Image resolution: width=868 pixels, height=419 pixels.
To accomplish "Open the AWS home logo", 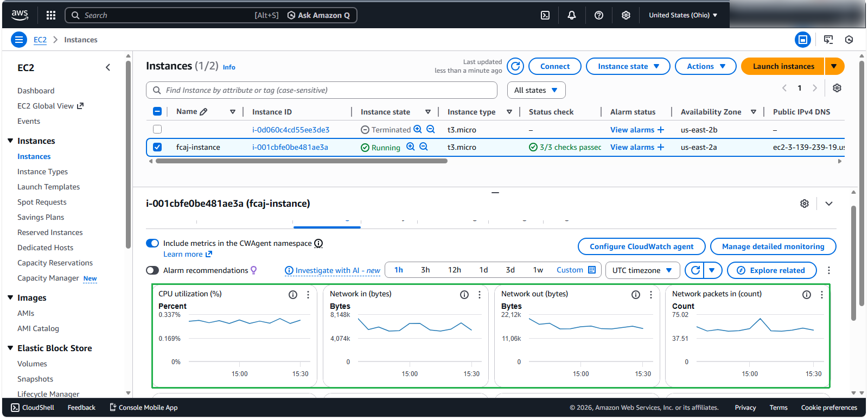I will tap(20, 15).
